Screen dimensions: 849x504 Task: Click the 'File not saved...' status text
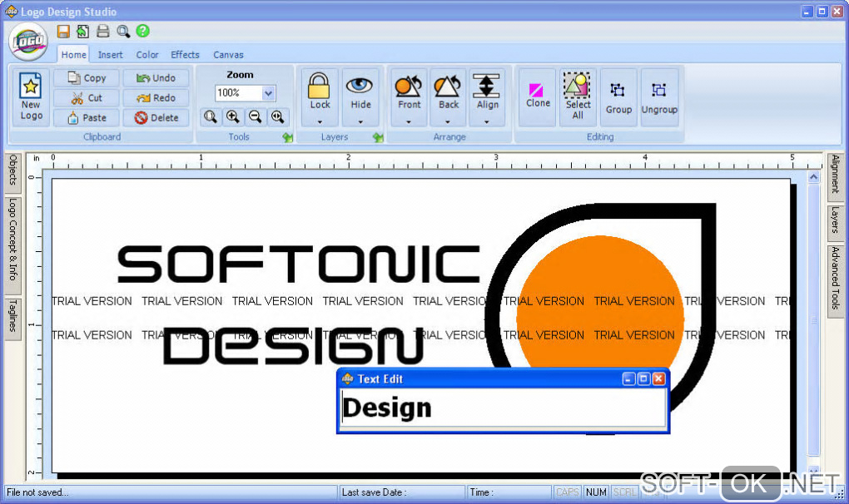tap(37, 492)
